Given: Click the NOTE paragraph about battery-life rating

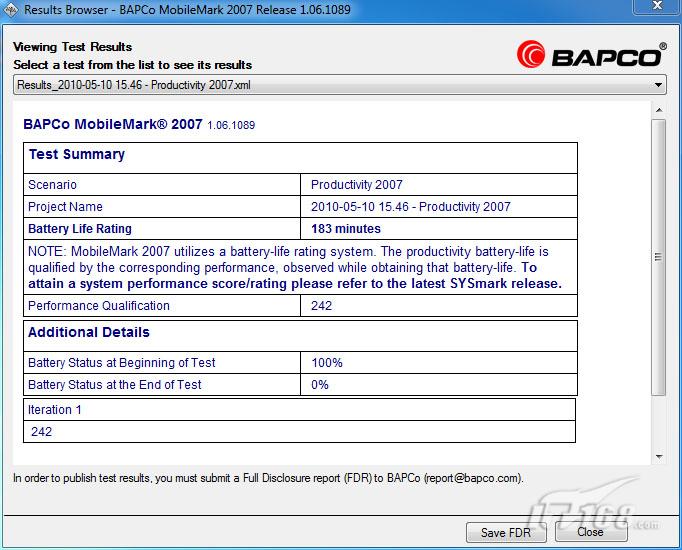Looking at the screenshot, I should click(295, 267).
